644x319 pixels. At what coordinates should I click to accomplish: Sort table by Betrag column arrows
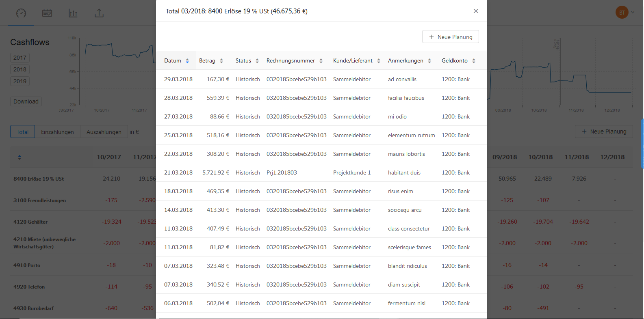pos(221,61)
